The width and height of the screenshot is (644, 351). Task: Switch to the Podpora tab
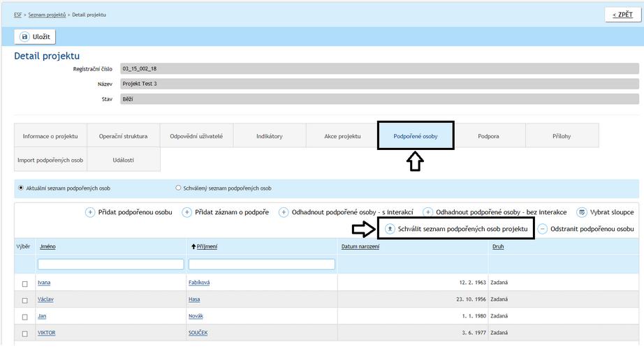point(489,136)
